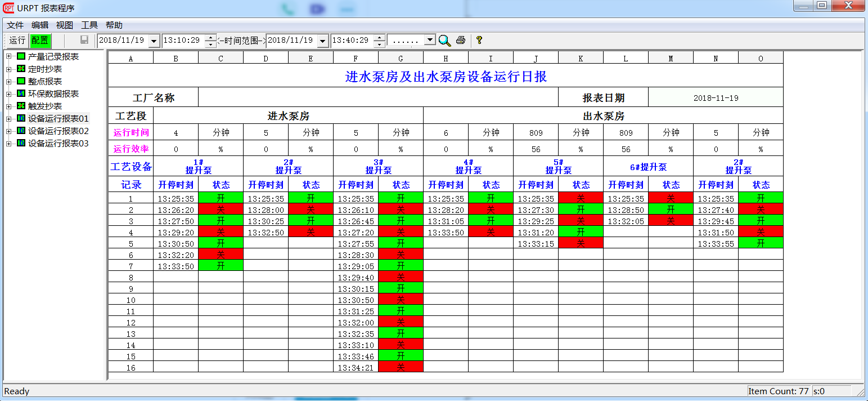This screenshot has height=401, width=868.
Task: Open the dotted combo box dropdown
Action: pyautogui.click(x=430, y=40)
